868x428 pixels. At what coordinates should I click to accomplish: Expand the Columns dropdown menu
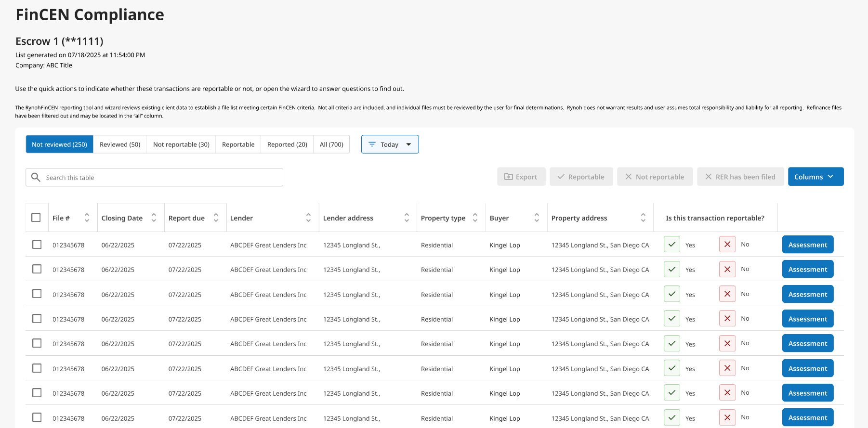[x=815, y=177]
